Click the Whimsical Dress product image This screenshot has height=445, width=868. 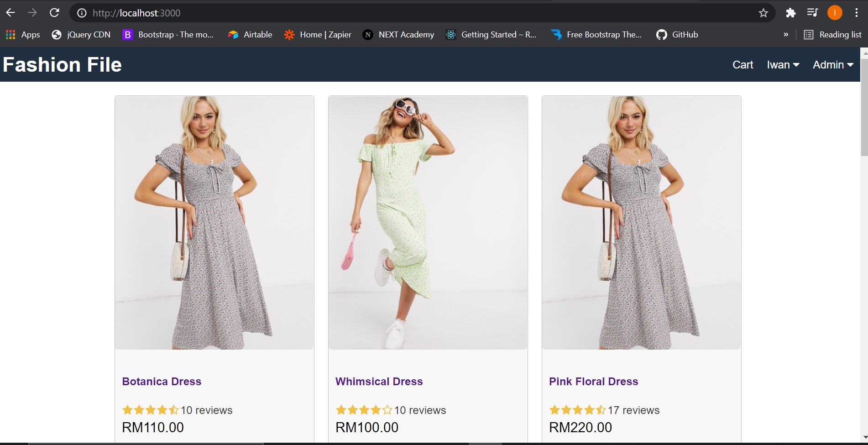coord(428,223)
